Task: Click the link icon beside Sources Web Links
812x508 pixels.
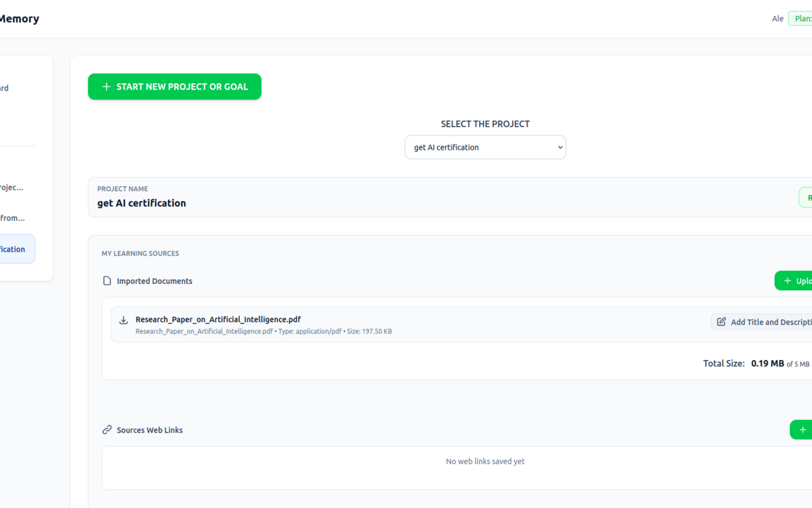Action: (x=106, y=429)
